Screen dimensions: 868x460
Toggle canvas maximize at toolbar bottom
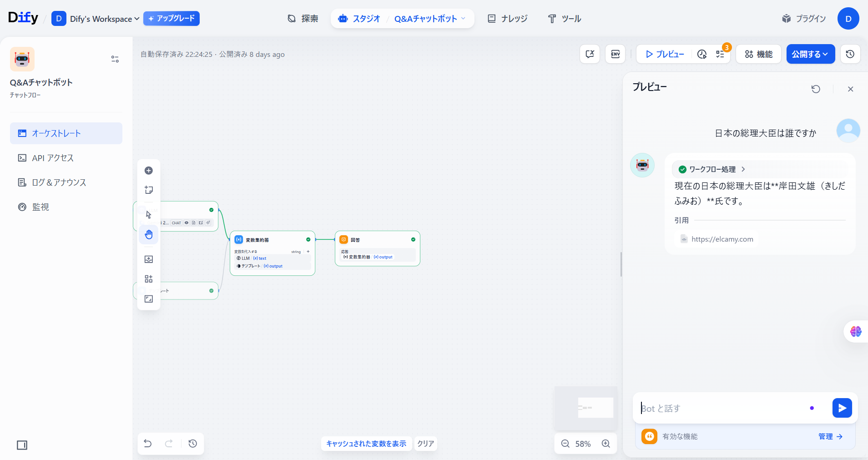click(149, 299)
